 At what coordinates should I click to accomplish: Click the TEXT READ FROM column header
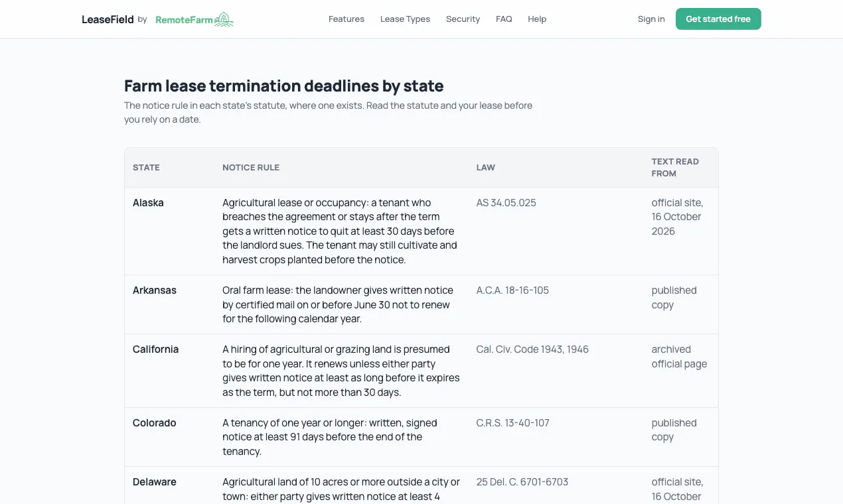675,167
